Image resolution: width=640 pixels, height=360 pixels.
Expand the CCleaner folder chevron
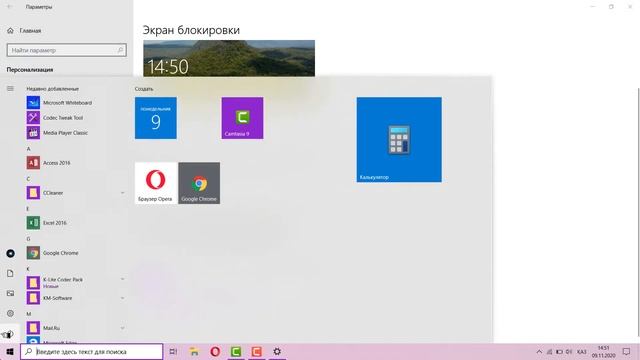click(122, 193)
